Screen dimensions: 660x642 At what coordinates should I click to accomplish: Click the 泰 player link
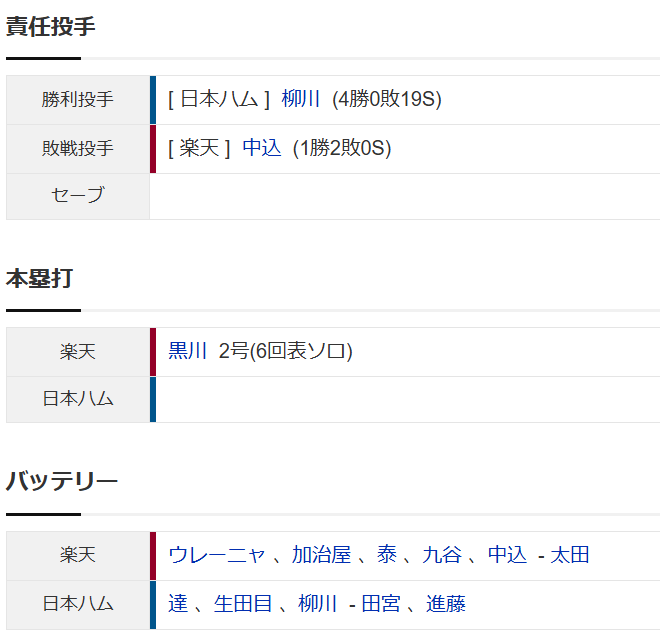[387, 555]
